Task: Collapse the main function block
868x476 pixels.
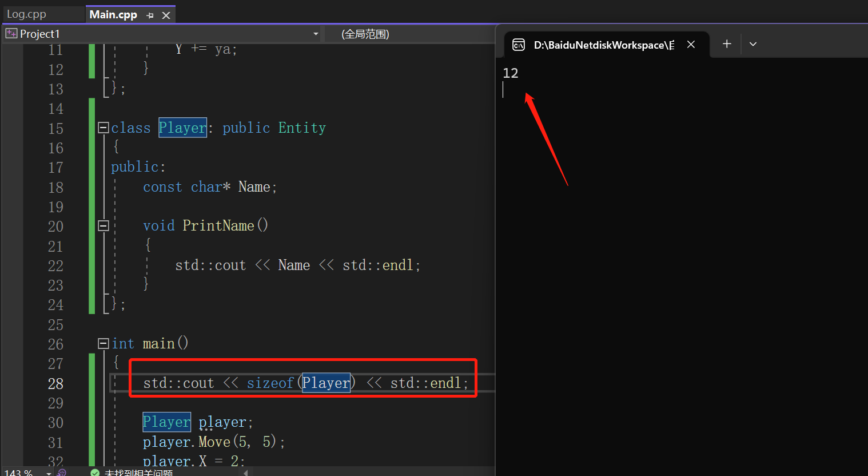Action: (x=103, y=343)
